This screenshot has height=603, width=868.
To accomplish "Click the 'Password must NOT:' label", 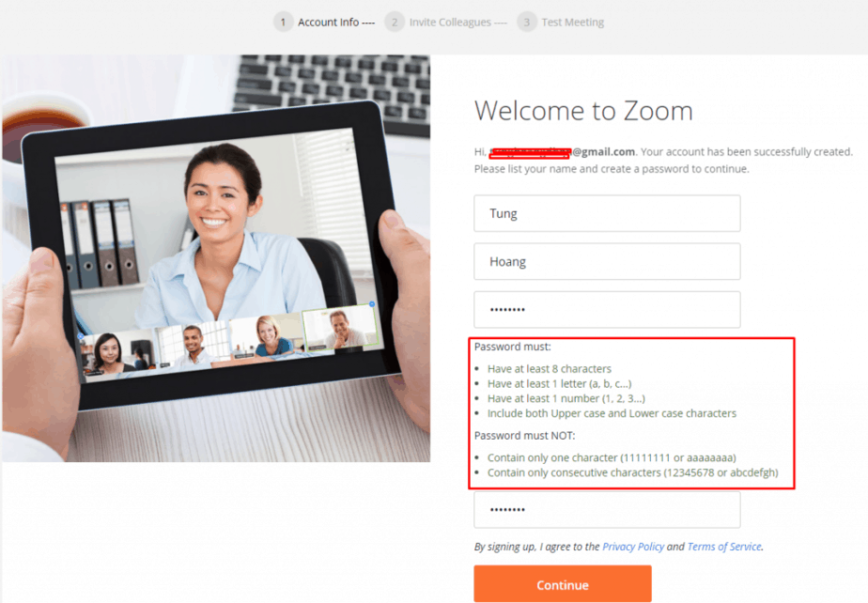I will [525, 436].
